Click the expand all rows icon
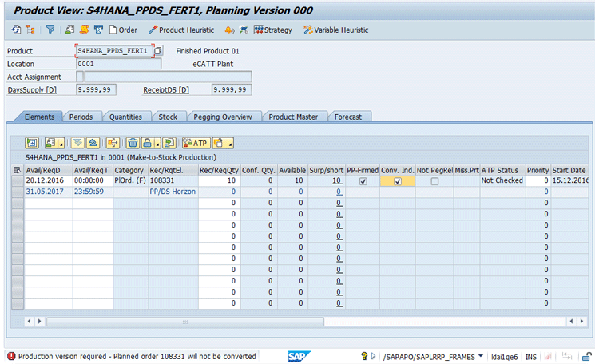 77,143
